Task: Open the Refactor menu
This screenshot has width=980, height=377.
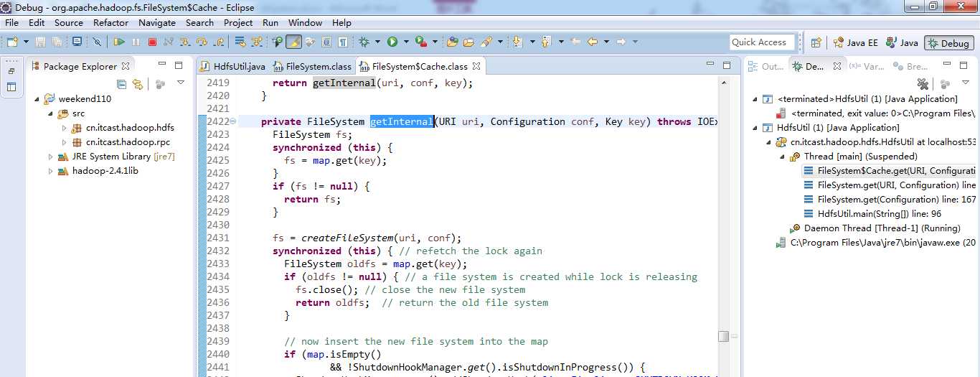Action: pyautogui.click(x=110, y=22)
